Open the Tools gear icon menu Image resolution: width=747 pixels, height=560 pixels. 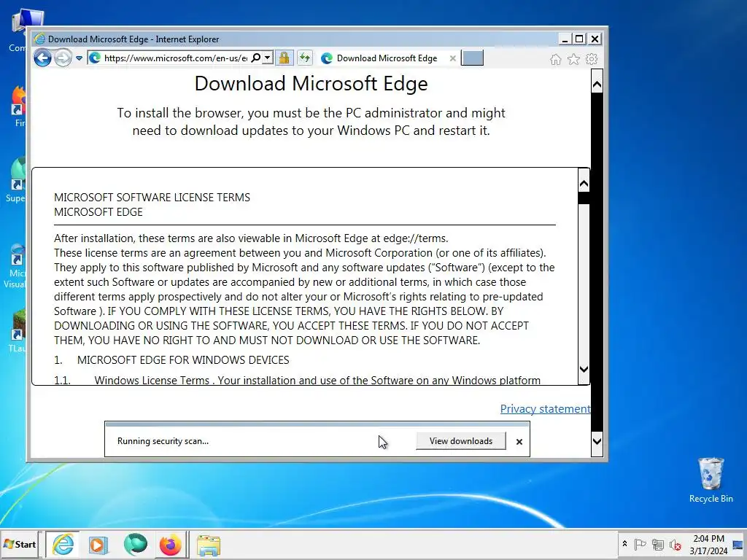tap(592, 59)
